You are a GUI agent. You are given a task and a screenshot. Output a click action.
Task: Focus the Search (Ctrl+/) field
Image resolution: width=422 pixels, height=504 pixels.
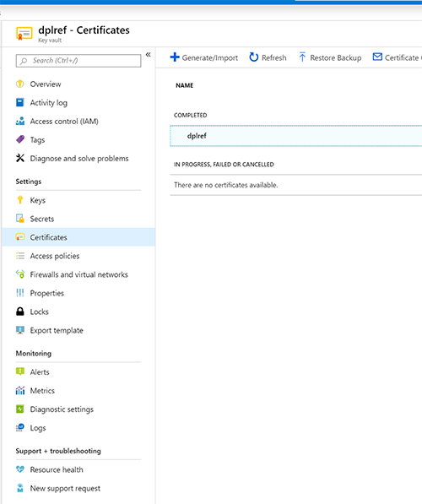tap(78, 61)
